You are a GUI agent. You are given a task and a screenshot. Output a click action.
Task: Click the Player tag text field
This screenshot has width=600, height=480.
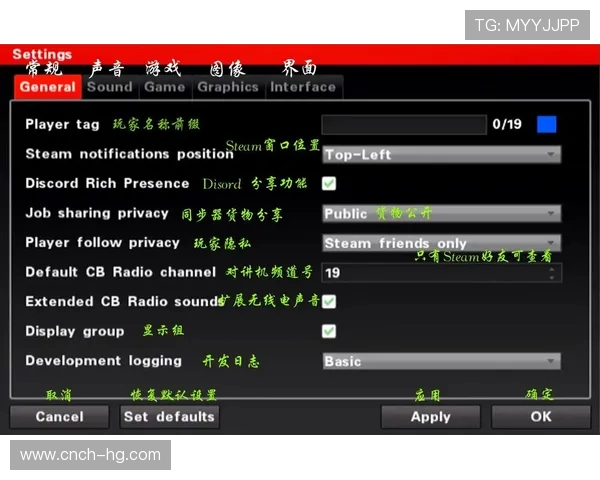[x=403, y=125]
